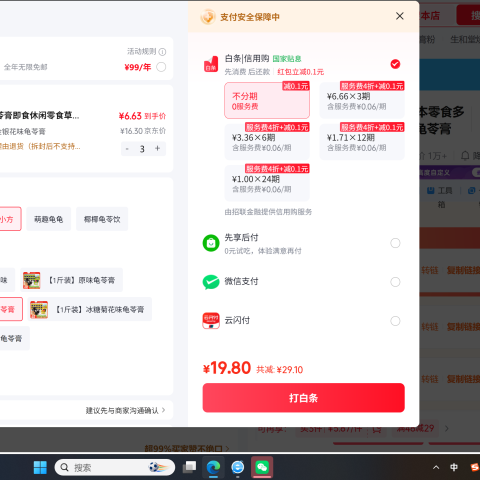Choose the ¥1.71×12期 installment option
The height and width of the screenshot is (480, 480).
pyautogui.click(x=362, y=142)
